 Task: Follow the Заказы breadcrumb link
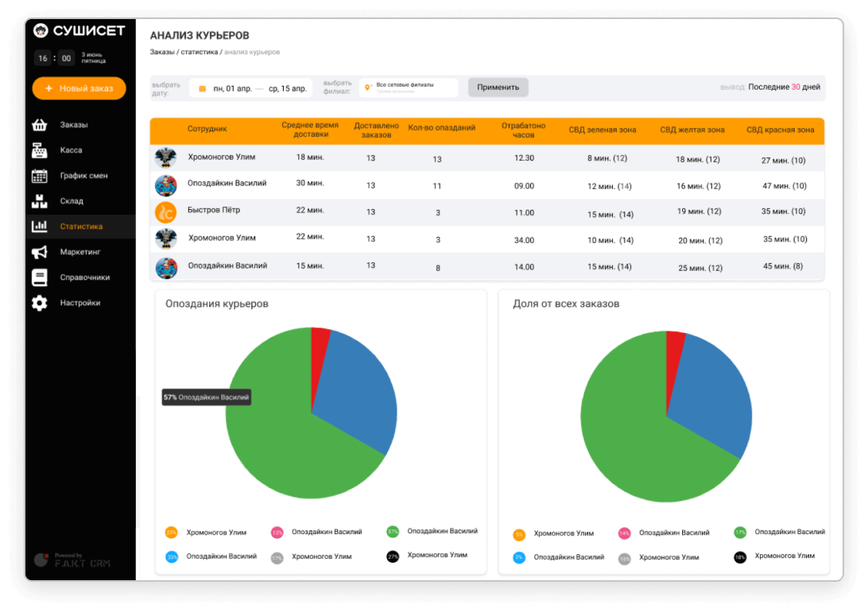coord(161,52)
